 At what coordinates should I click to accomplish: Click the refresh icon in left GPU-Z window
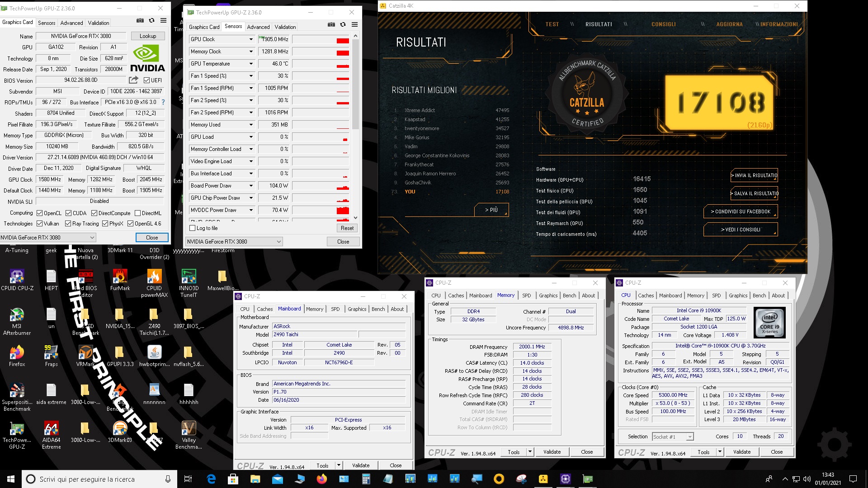point(151,20)
